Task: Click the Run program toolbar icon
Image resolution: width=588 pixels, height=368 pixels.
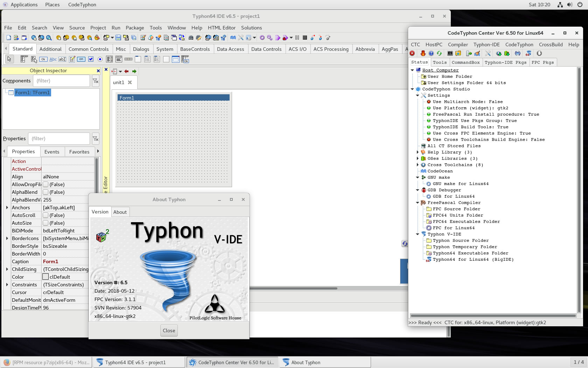Action: [278, 38]
